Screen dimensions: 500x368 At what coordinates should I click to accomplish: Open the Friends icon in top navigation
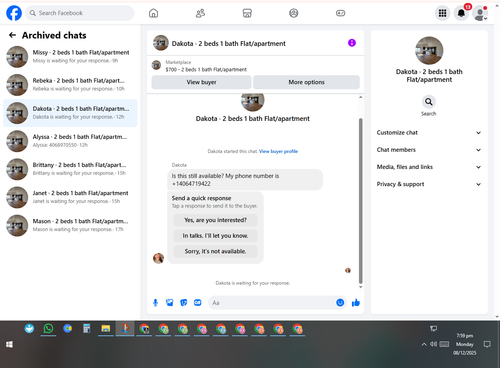[200, 13]
